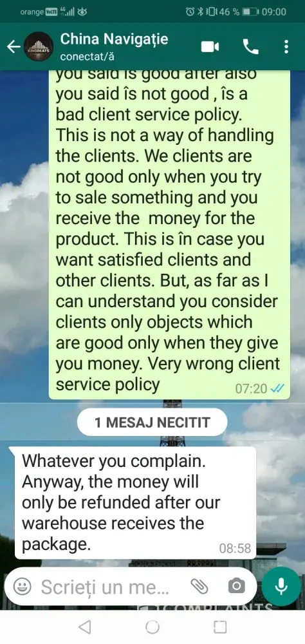Open the three-dot overflow menu

pyautogui.click(x=286, y=47)
